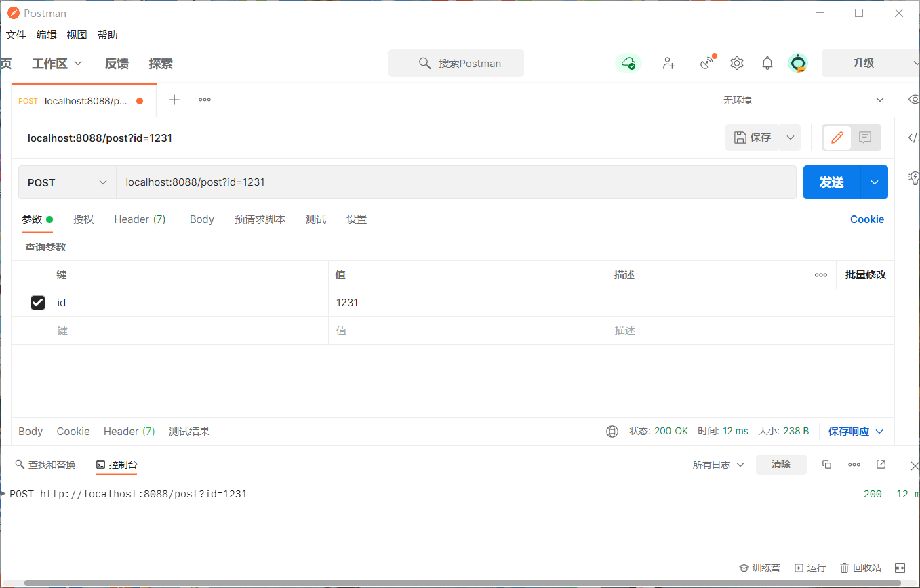Viewport: 920px width, 588px height.
Task: Open the capture requests satellite icon
Action: (x=706, y=62)
